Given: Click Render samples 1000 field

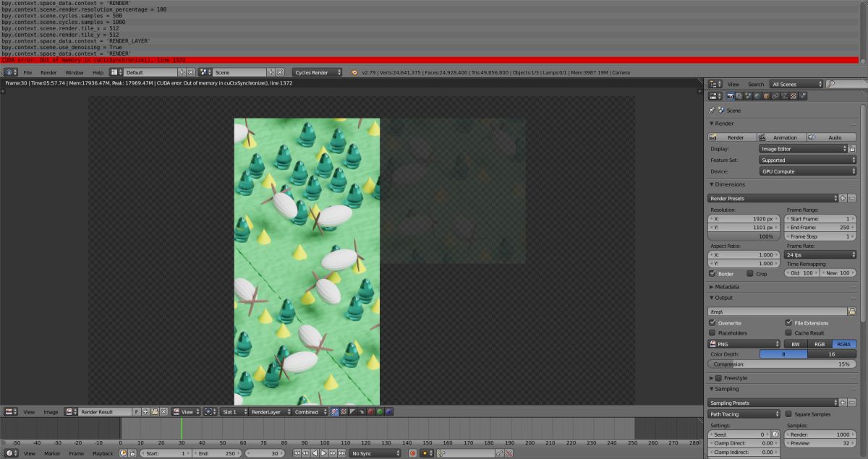Looking at the screenshot, I should click(820, 434).
